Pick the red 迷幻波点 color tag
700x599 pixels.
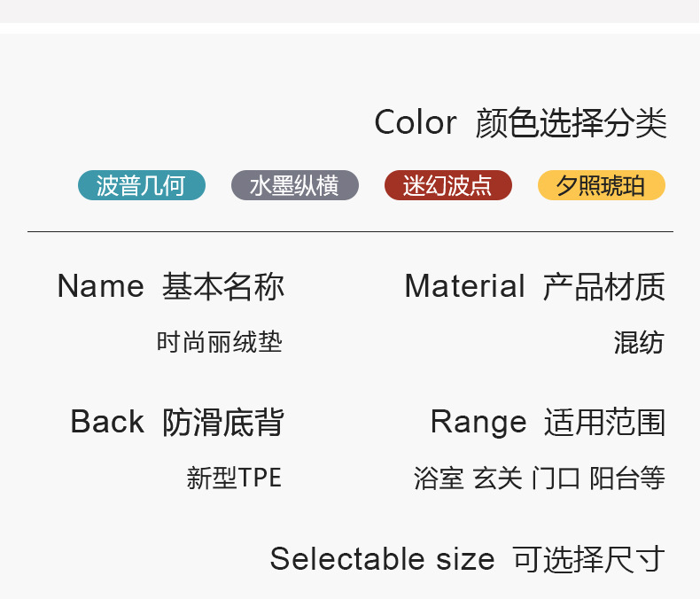[448, 185]
